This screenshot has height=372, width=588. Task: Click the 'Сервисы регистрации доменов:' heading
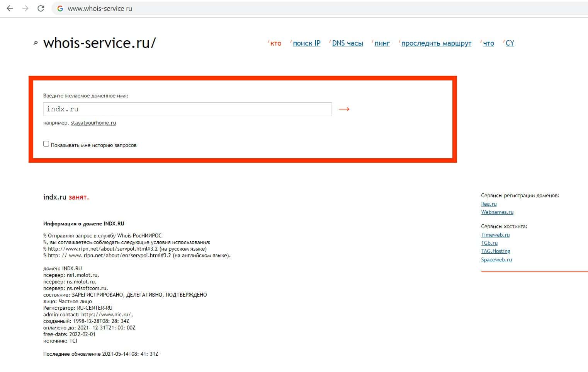click(520, 196)
